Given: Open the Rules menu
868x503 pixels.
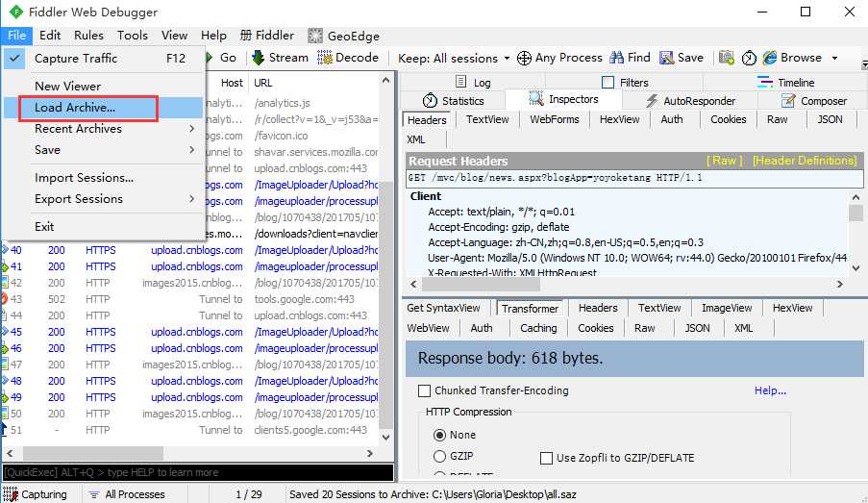Looking at the screenshot, I should [x=88, y=36].
